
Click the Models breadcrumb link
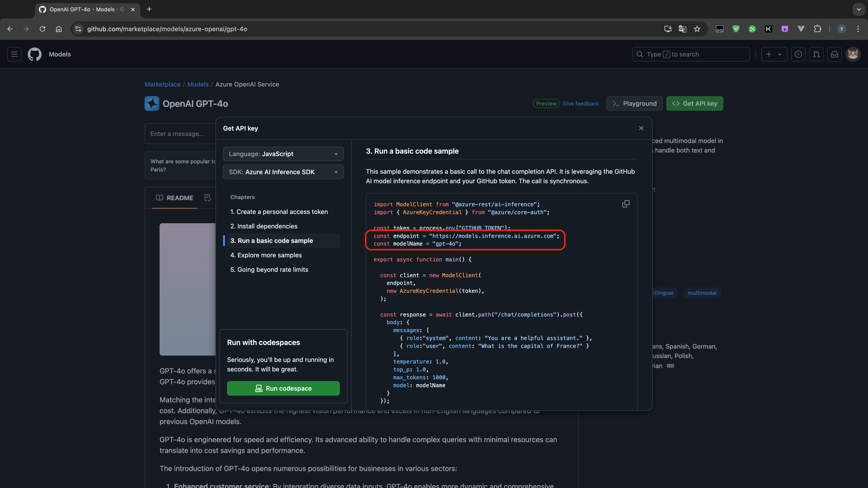(198, 84)
